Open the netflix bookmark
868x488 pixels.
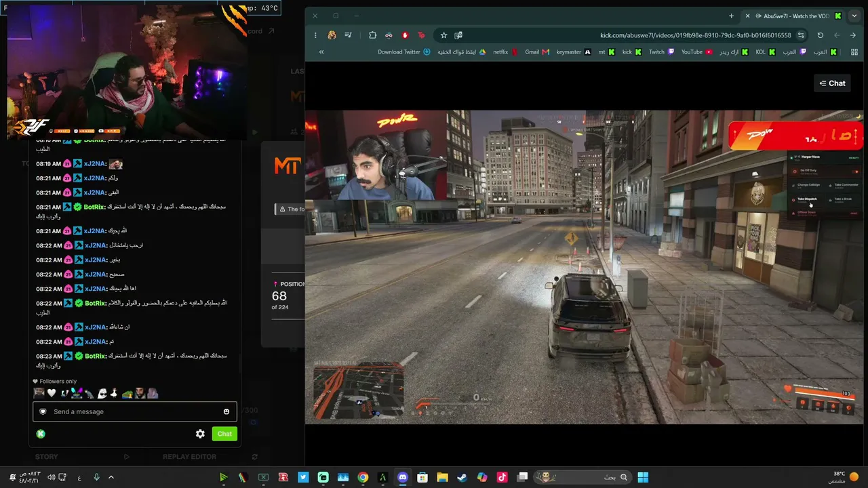tap(505, 52)
